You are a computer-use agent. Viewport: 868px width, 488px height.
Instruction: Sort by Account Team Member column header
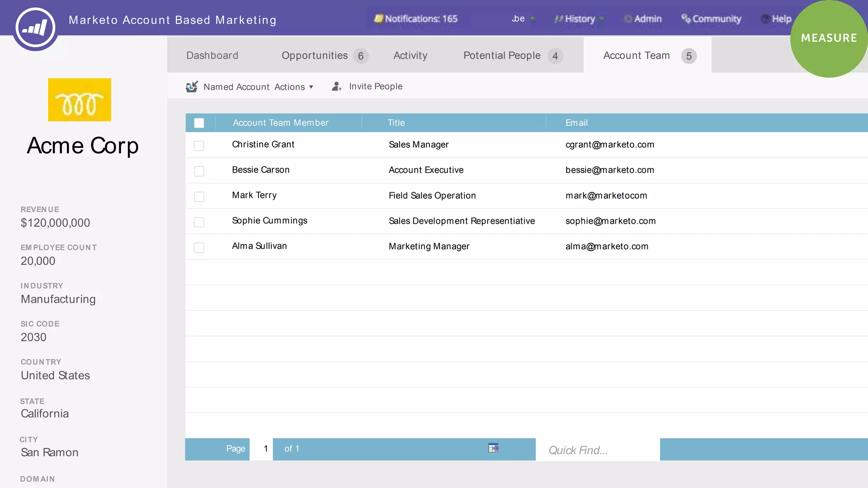pos(281,123)
